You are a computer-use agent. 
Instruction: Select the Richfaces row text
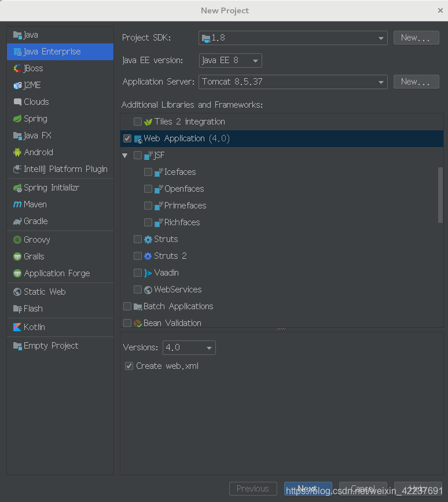coord(182,222)
